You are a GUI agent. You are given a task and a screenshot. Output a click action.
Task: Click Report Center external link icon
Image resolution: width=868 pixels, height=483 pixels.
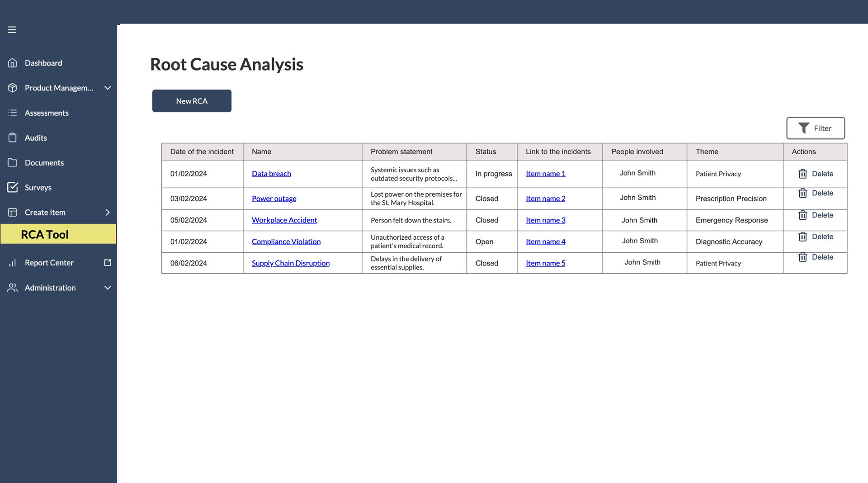point(108,262)
